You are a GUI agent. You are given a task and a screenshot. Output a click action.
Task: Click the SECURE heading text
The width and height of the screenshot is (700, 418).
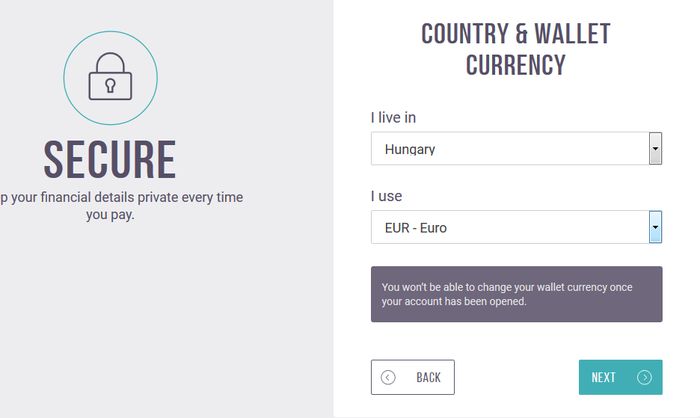coord(110,159)
